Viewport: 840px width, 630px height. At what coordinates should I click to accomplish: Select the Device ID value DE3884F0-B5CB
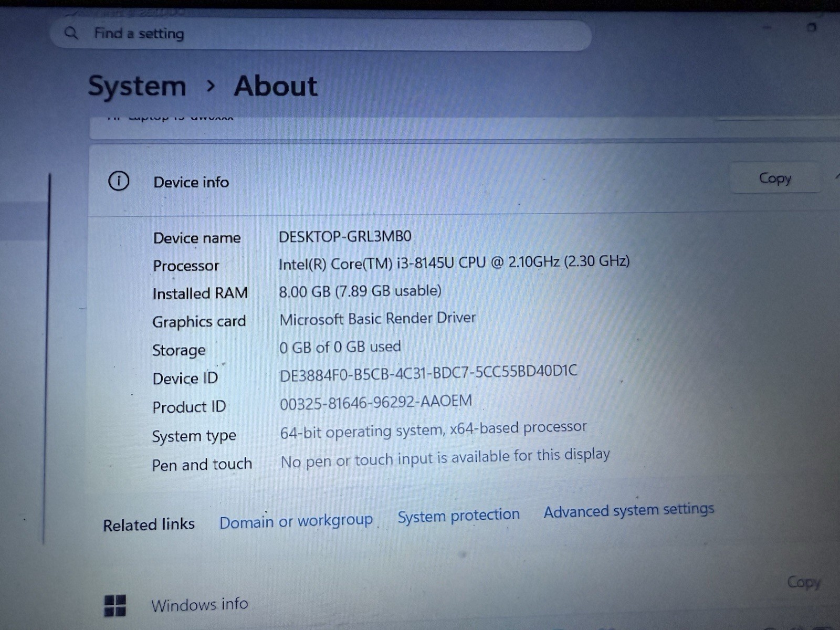(428, 373)
